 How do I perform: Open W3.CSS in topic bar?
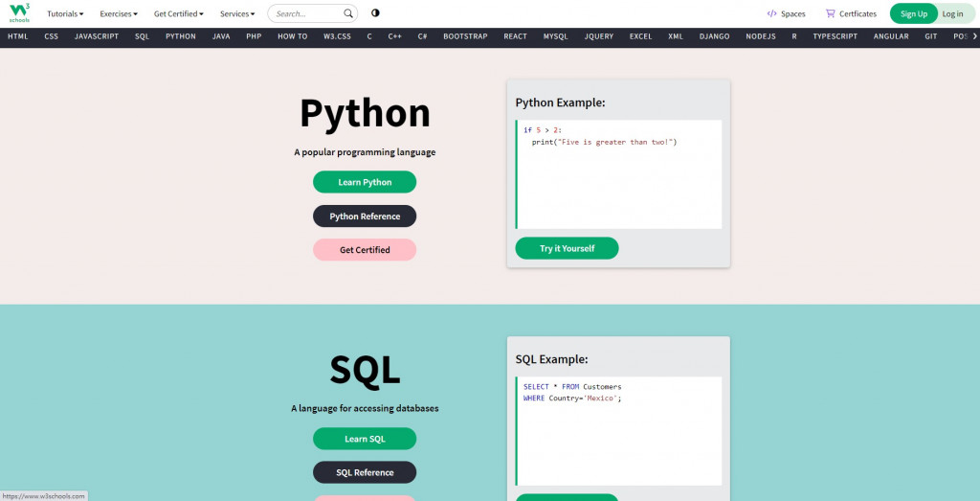click(338, 36)
